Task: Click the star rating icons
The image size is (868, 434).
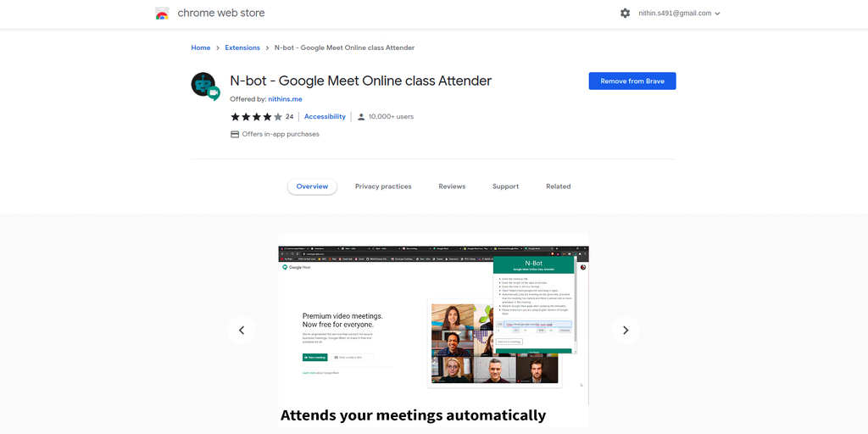Action: pos(256,117)
